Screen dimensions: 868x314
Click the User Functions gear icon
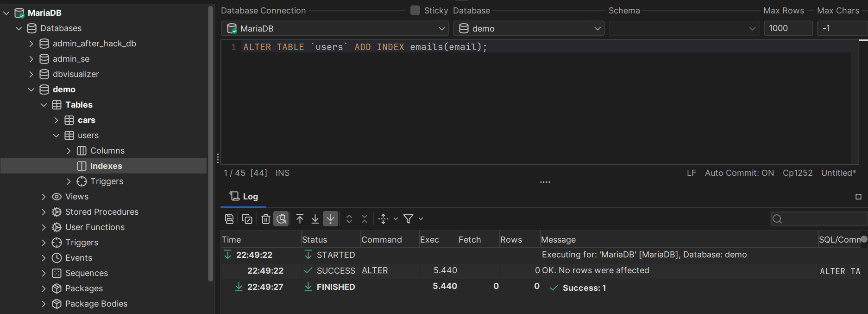tap(57, 227)
